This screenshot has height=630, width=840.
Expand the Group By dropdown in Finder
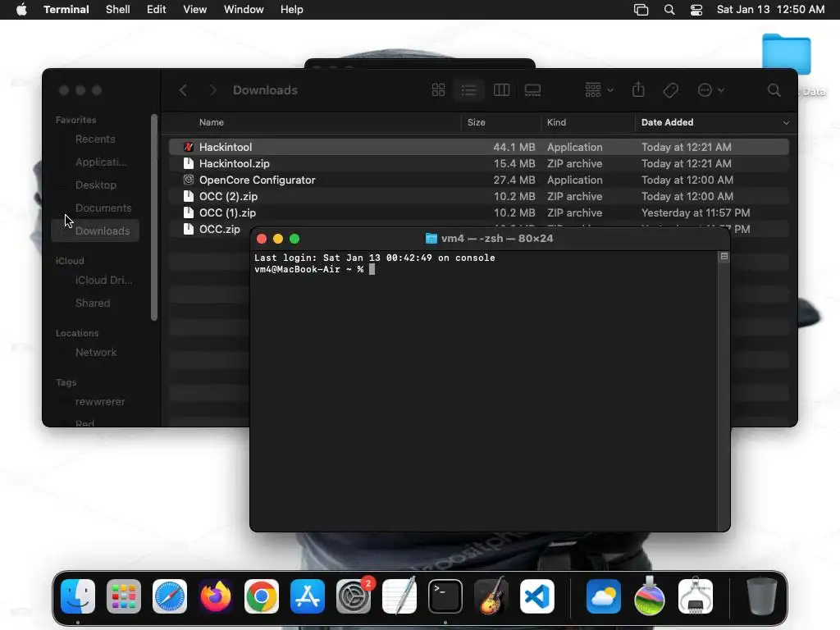[x=599, y=90]
